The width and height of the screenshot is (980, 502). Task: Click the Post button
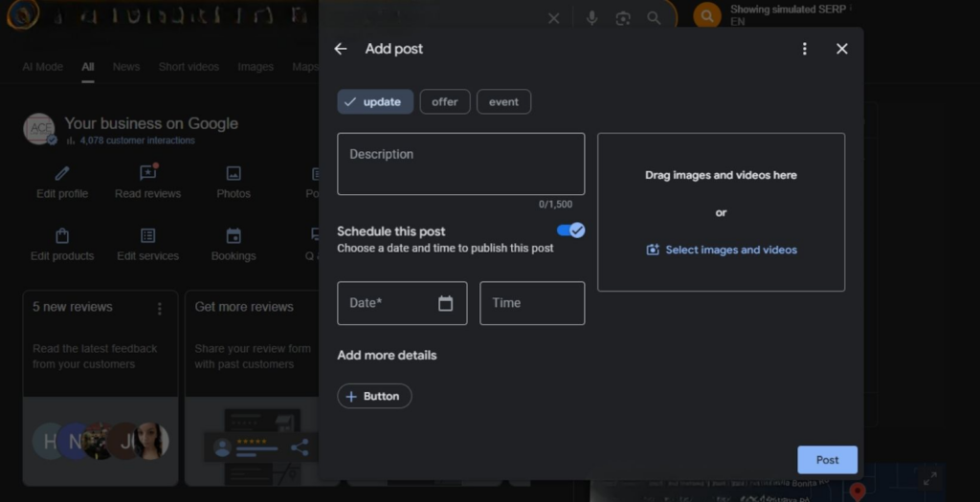[827, 460]
